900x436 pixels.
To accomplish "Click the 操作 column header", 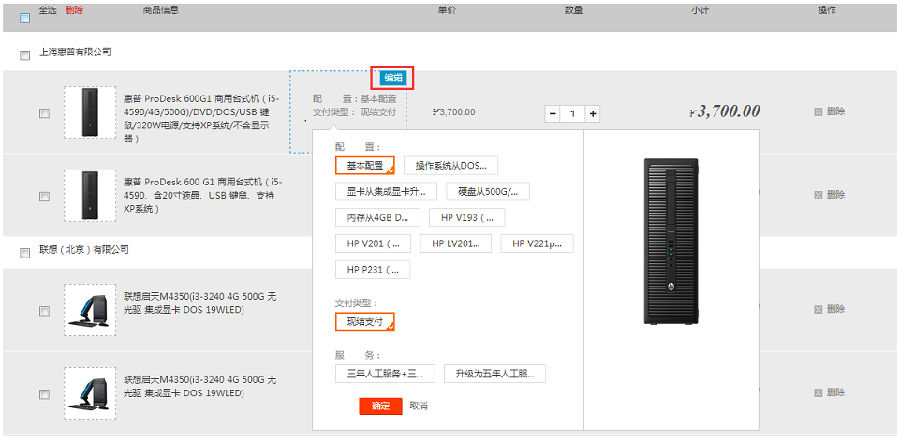I will (827, 10).
